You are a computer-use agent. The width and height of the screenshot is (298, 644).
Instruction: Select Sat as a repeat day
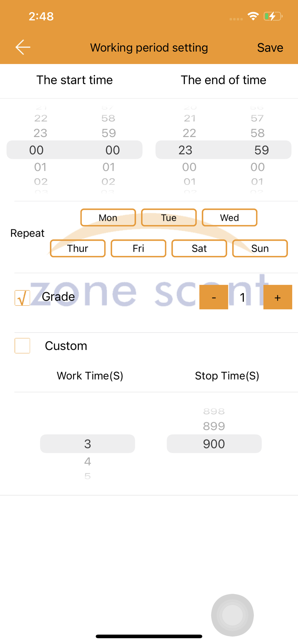point(199,248)
